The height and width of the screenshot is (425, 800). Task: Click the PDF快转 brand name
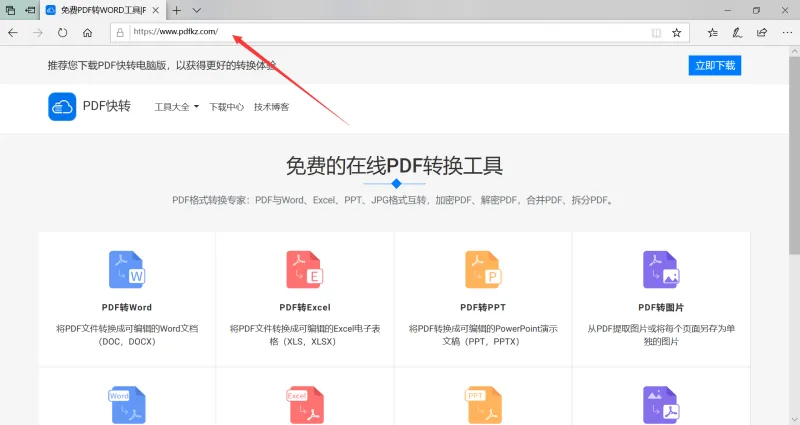pos(107,106)
